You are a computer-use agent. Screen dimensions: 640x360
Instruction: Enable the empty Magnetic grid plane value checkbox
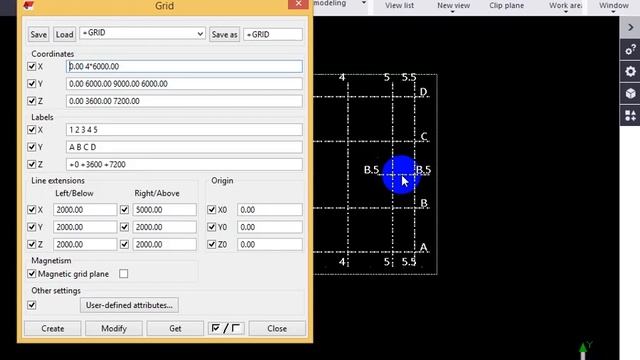[124, 274]
